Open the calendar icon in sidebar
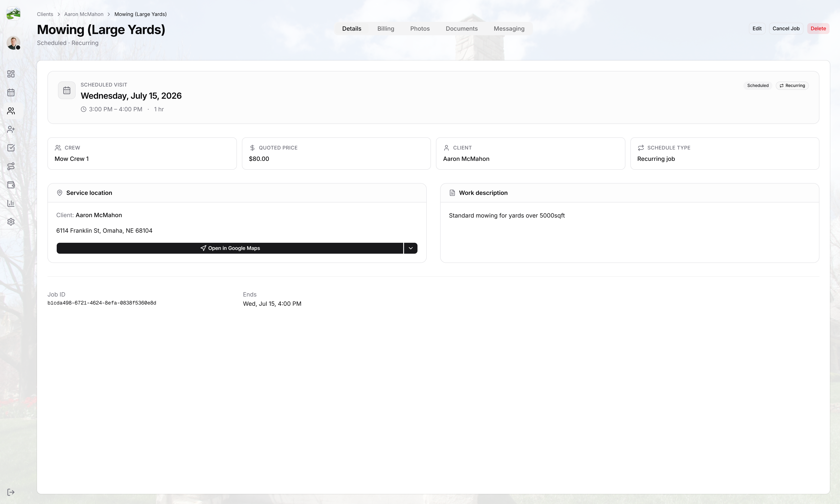This screenshot has width=840, height=504. coord(11,92)
